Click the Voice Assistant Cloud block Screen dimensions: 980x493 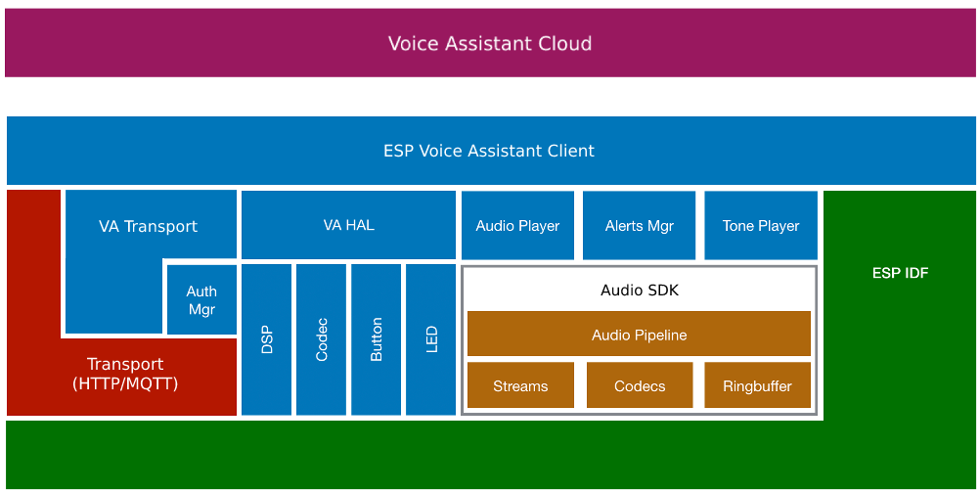click(x=490, y=43)
